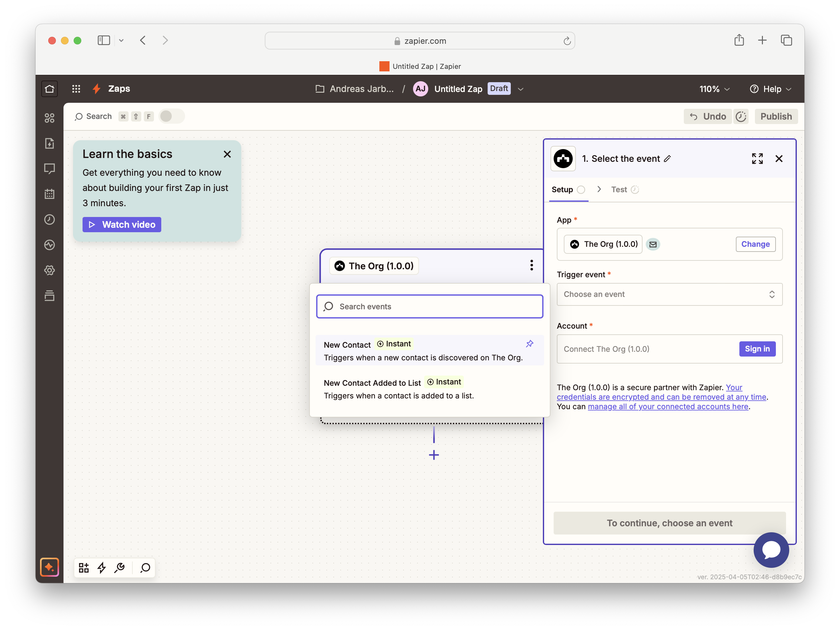The height and width of the screenshot is (630, 840).
Task: Open the Zapier home icon
Action: 50,89
